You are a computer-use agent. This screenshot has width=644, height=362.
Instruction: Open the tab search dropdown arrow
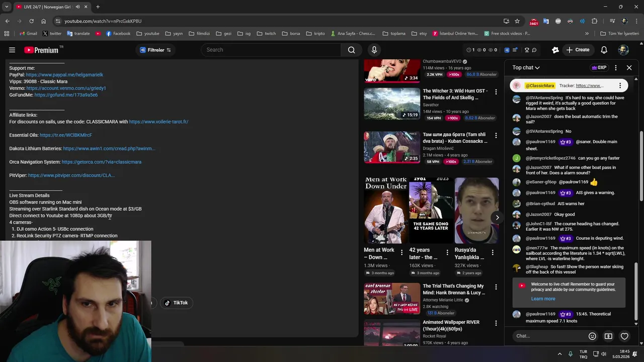(x=7, y=7)
